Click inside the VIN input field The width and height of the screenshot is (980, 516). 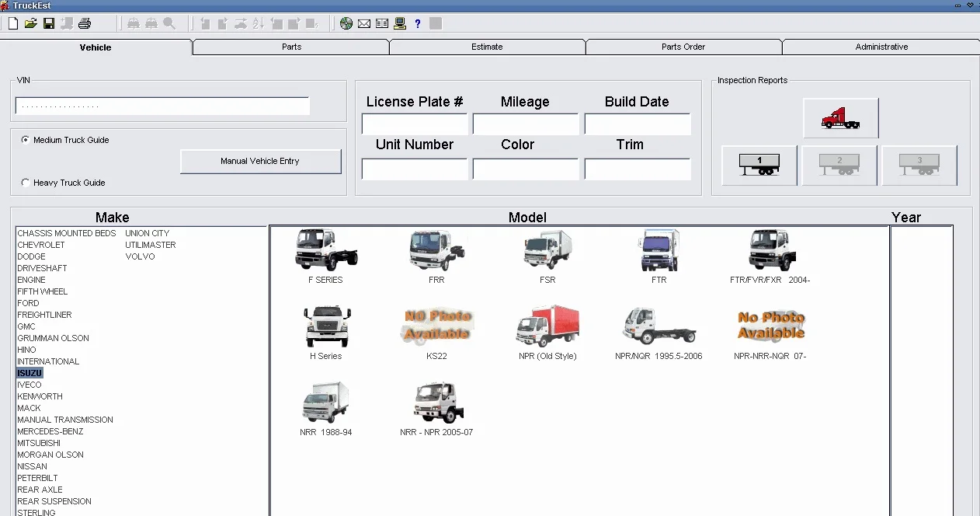(x=161, y=105)
